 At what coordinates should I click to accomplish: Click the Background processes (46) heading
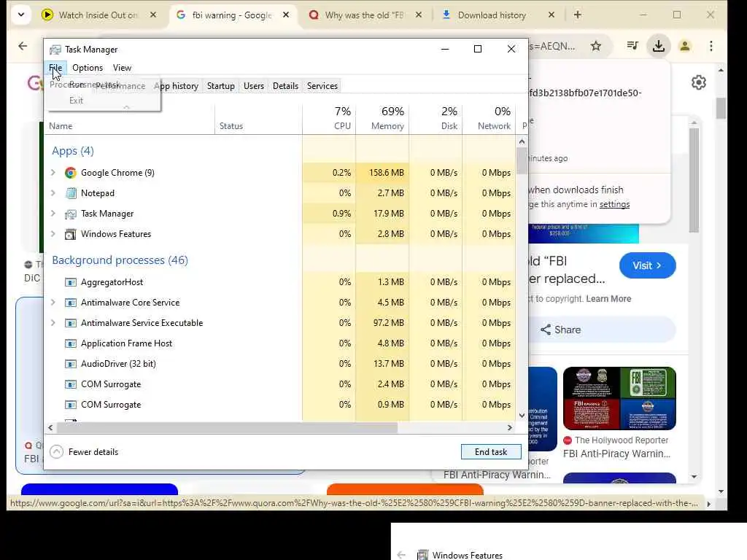click(x=120, y=260)
